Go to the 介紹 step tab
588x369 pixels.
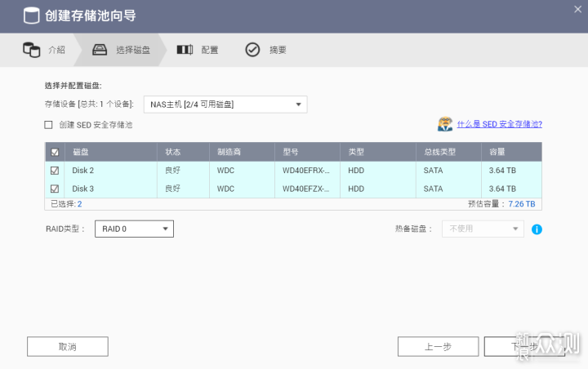(x=44, y=50)
